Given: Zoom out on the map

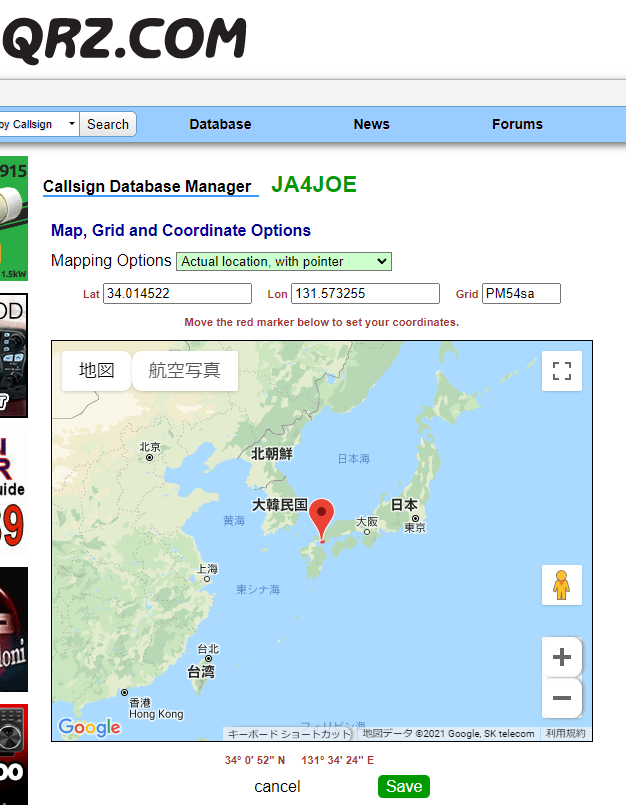Looking at the screenshot, I should (562, 698).
